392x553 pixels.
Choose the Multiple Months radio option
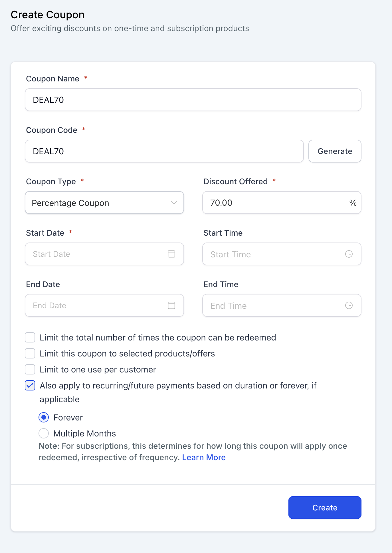point(44,433)
